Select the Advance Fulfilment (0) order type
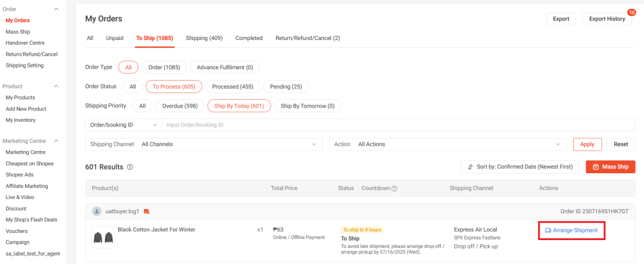 coord(225,67)
